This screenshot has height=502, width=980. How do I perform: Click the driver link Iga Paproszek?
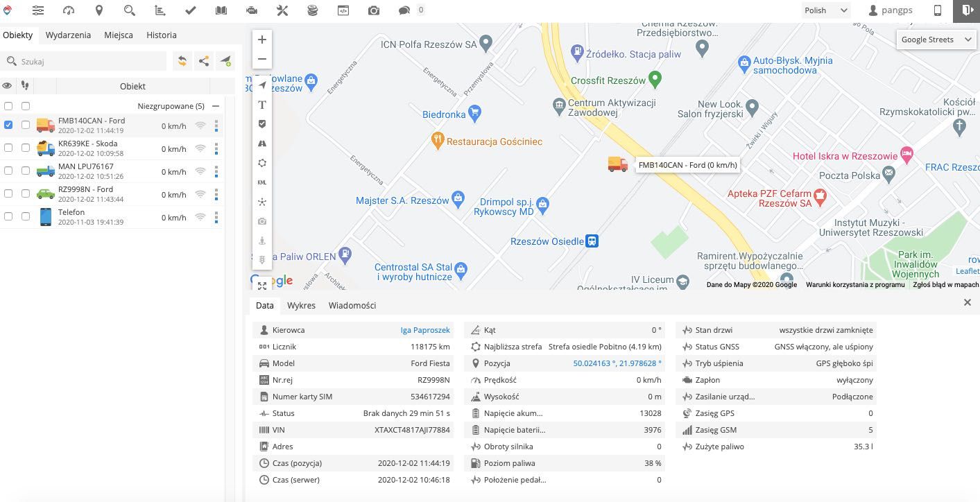pos(425,330)
